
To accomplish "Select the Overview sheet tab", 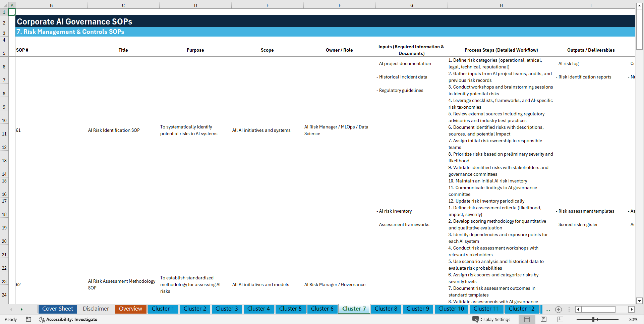I will coord(130,309).
